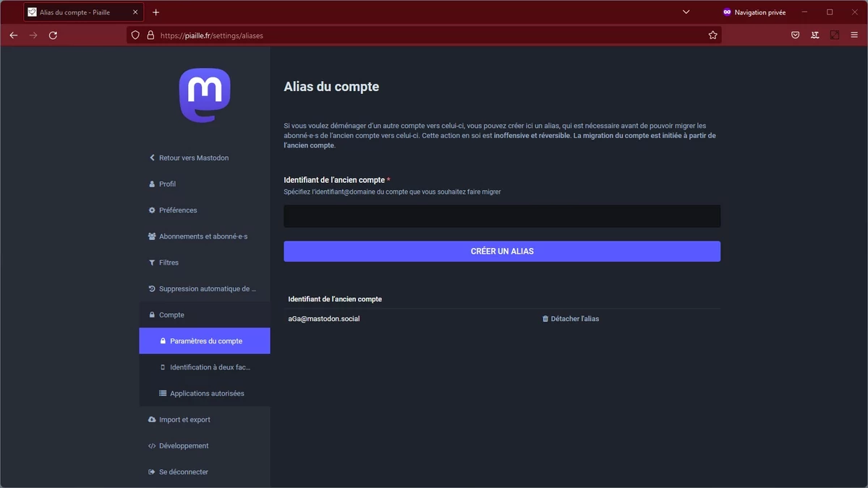
Task: Click the phone icon beside Identification à deux facteurs
Action: [x=163, y=367]
